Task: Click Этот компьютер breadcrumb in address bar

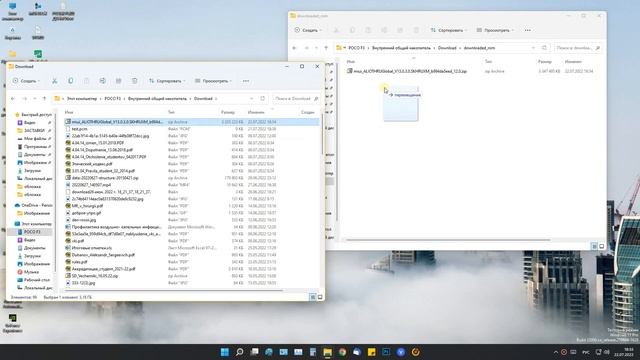Action: pyautogui.click(x=82, y=99)
